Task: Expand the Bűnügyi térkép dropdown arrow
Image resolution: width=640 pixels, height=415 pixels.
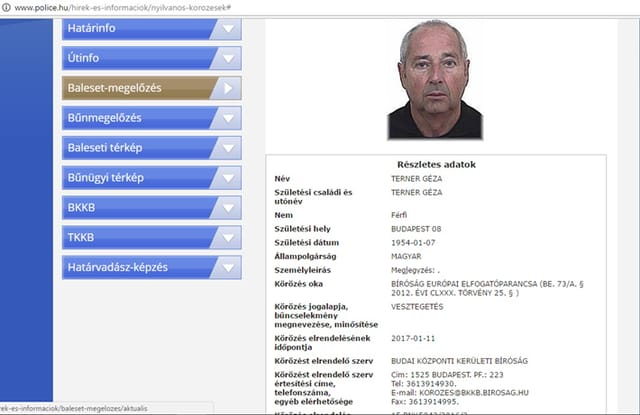Action: pyautogui.click(x=228, y=178)
